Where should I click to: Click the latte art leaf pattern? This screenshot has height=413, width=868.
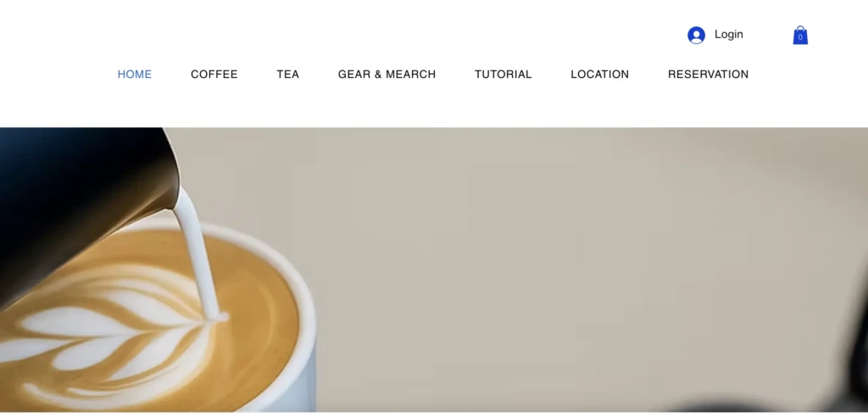[x=122, y=338]
